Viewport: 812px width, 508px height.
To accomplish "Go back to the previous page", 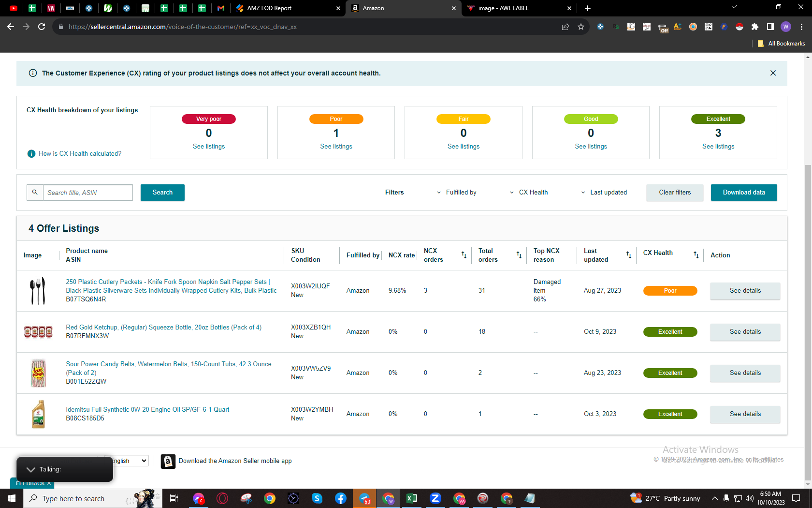I will pyautogui.click(x=11, y=27).
